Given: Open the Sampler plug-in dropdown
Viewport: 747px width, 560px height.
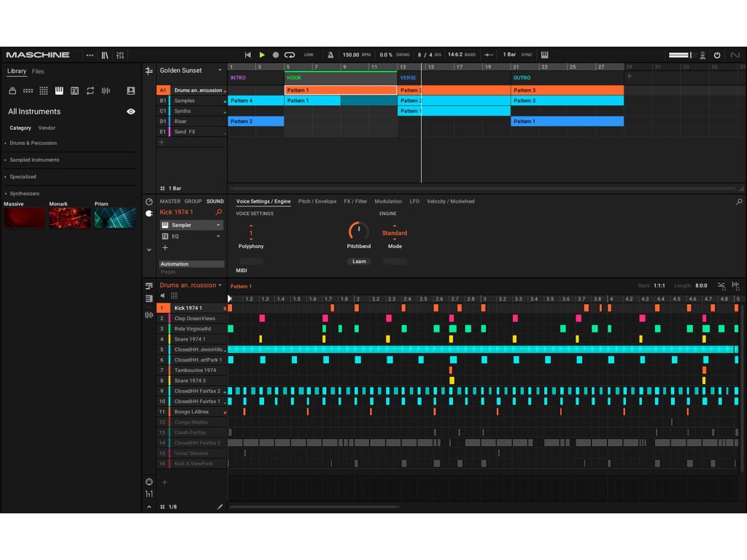Looking at the screenshot, I should pyautogui.click(x=218, y=225).
